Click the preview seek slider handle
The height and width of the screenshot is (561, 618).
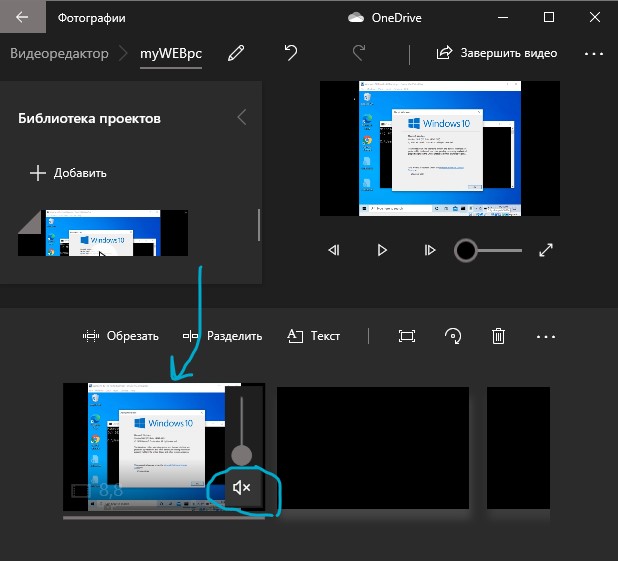(465, 250)
